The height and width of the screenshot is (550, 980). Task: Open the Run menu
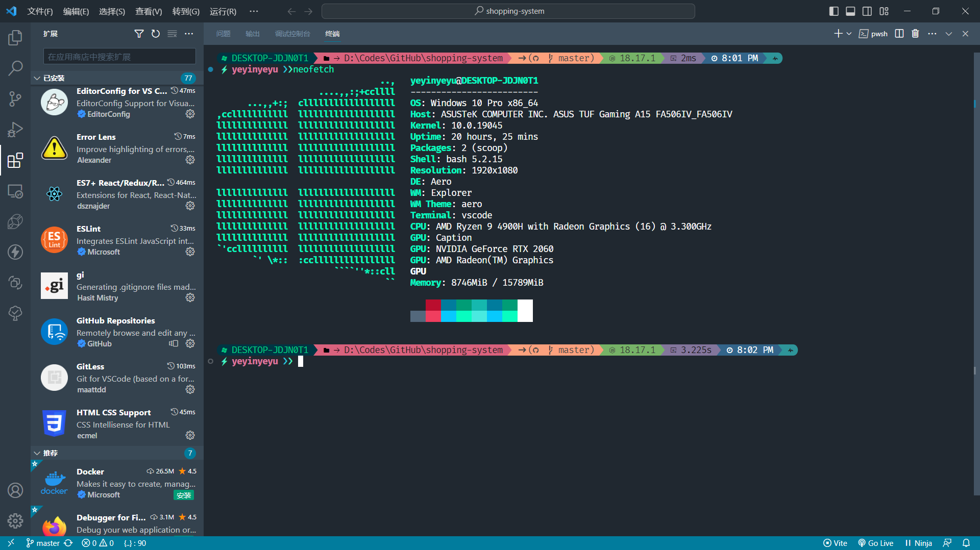223,11
